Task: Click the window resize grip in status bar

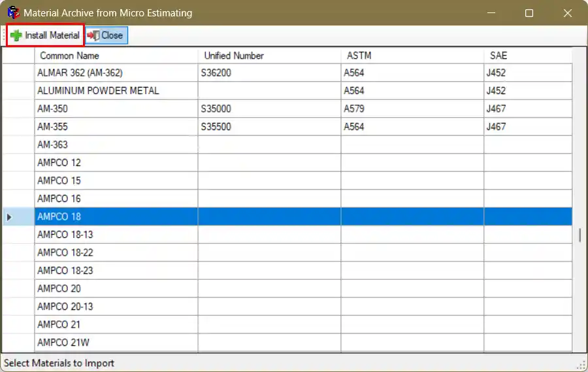Action: pyautogui.click(x=581, y=365)
